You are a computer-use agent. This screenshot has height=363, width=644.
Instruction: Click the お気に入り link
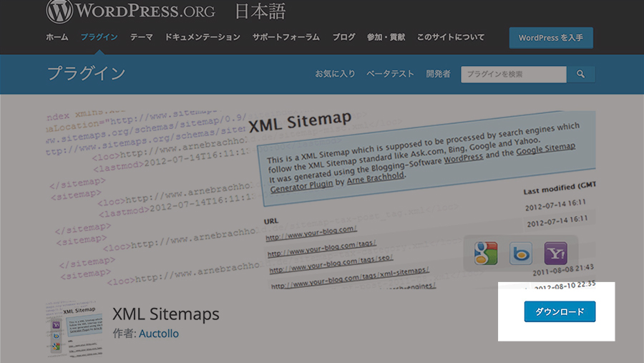coord(335,74)
